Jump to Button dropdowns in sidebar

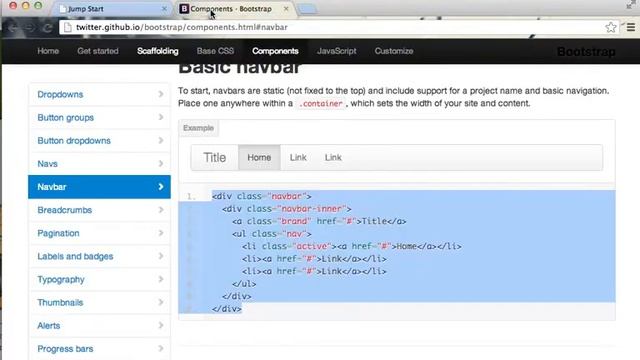point(99,141)
